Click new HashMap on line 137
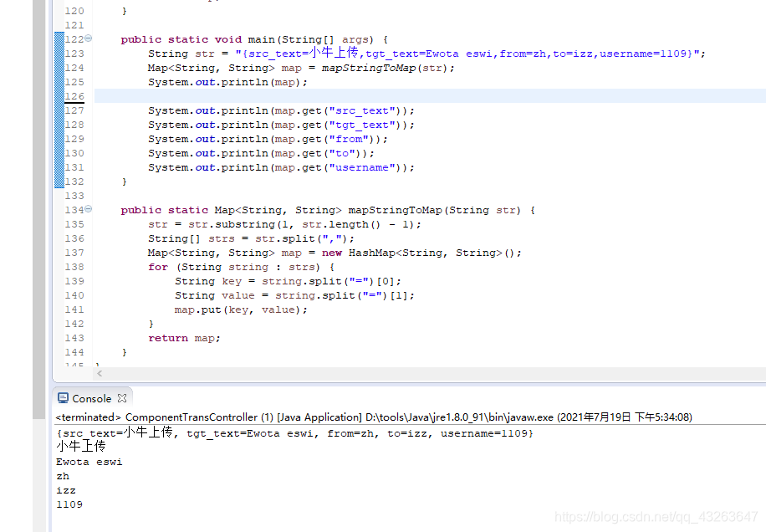This screenshot has width=766, height=532. point(421,253)
